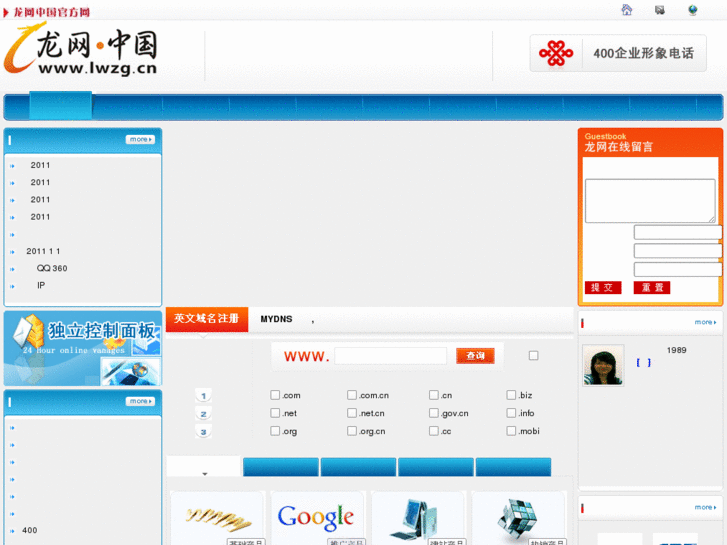Check the .cc domain checkbox
This screenshot has height=545, width=727.
pos(434,431)
